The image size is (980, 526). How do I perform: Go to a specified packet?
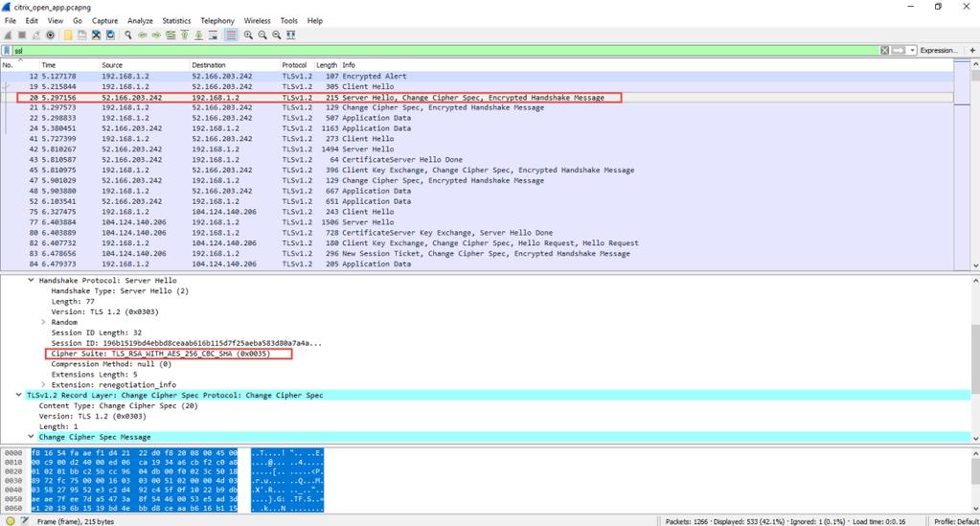(171, 35)
